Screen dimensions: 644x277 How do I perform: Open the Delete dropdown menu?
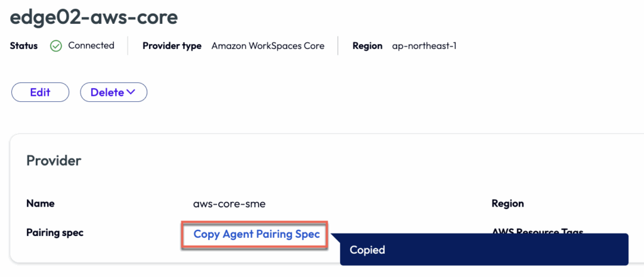(113, 92)
